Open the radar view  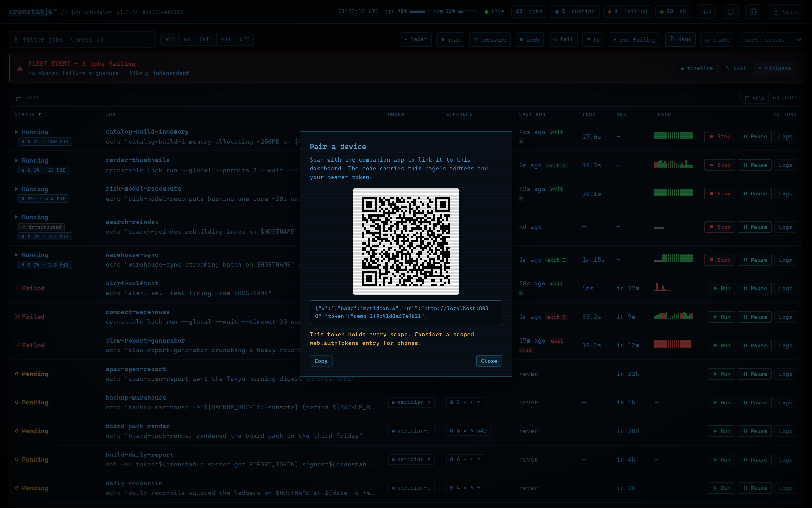point(415,40)
